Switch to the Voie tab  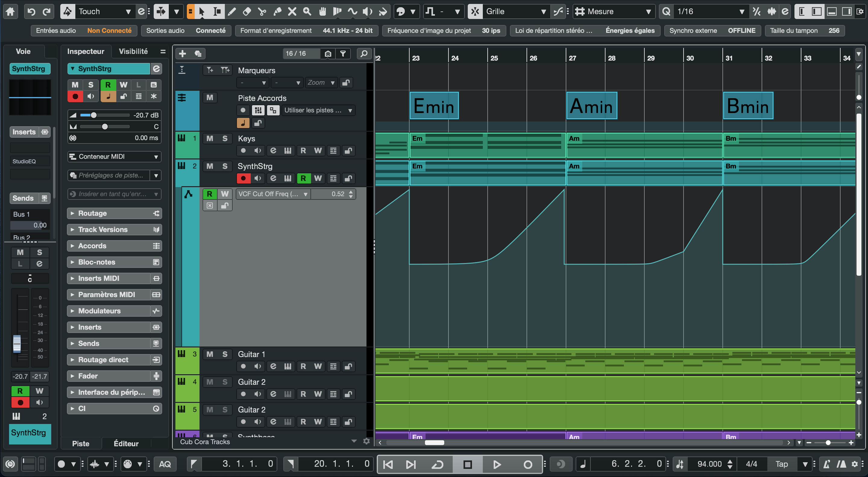point(23,51)
